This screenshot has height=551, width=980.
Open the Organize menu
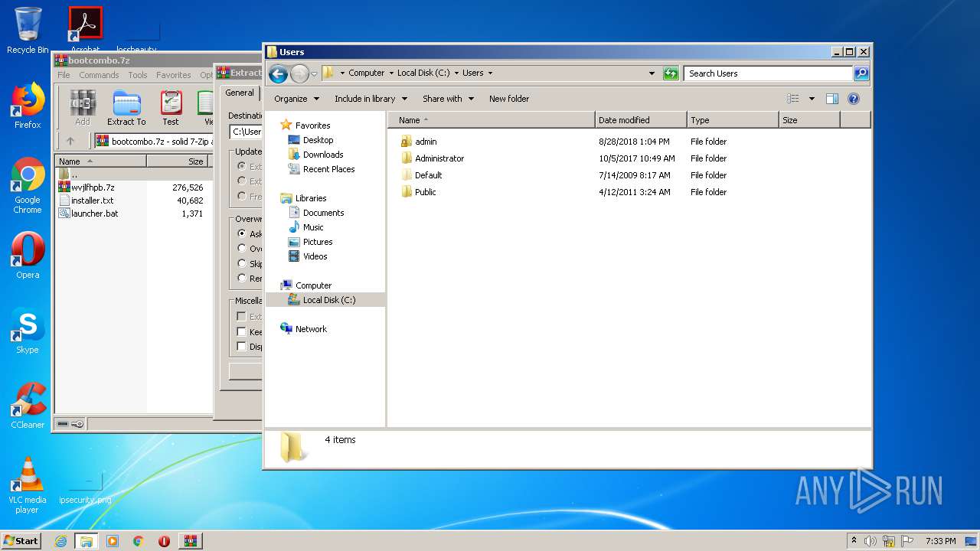pyautogui.click(x=296, y=99)
